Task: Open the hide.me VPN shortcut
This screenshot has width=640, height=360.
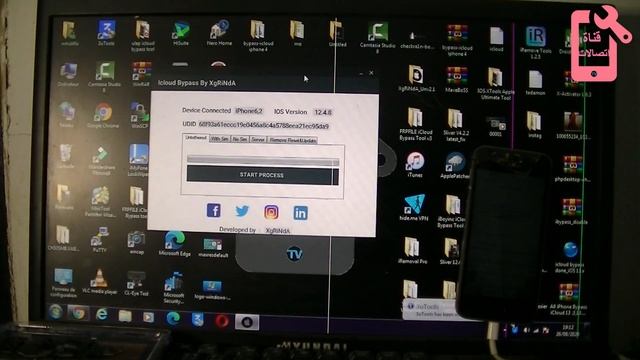Action: click(x=414, y=208)
